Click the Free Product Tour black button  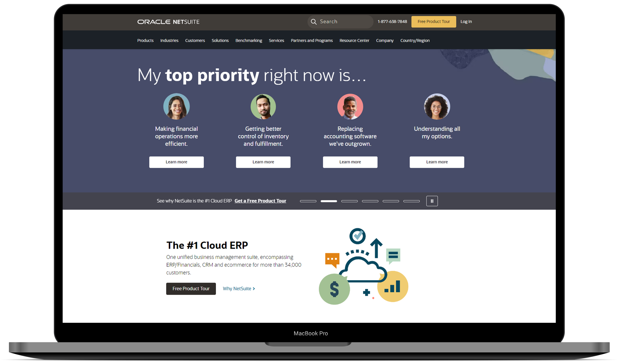(x=191, y=288)
